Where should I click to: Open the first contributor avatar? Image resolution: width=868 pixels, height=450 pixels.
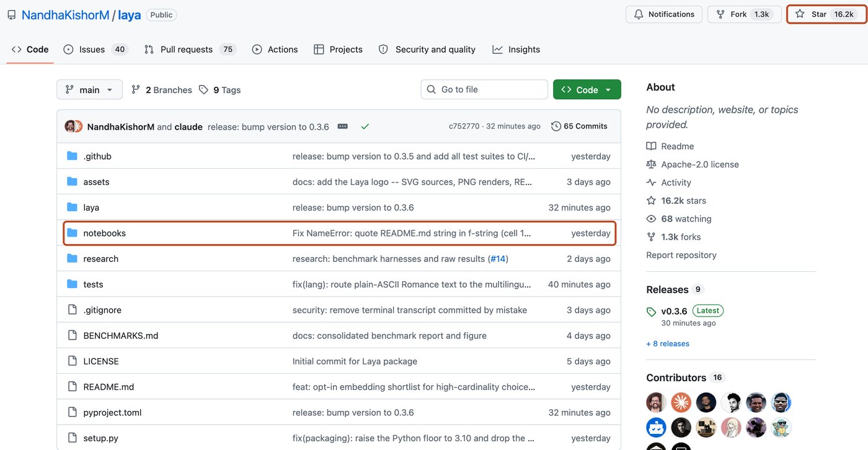coord(656,402)
